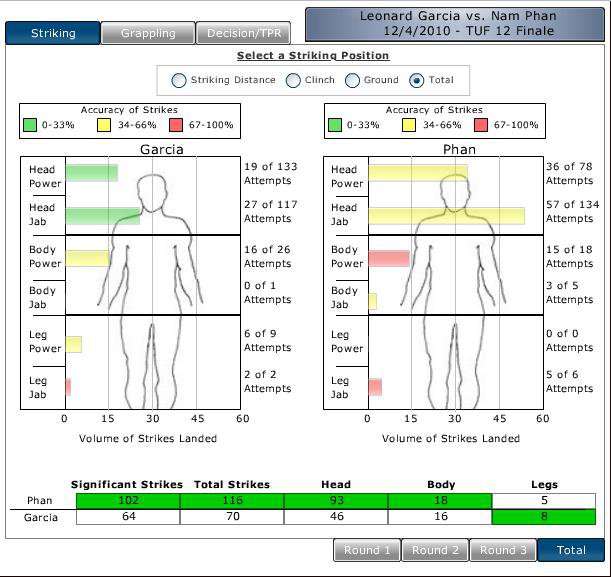Select Striking Distance radio button
Viewport: 611px width, 577px height.
[x=179, y=80]
